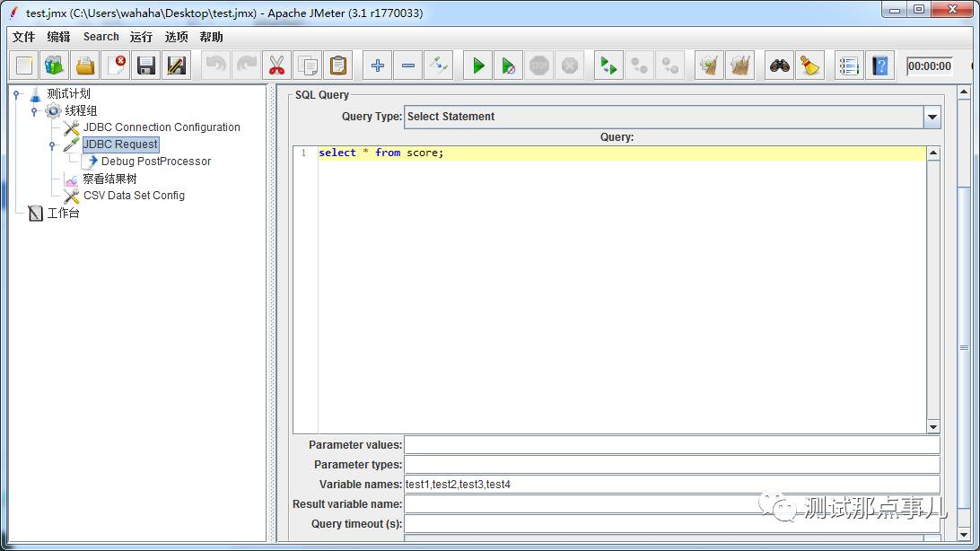Click the Copy icon
This screenshot has height=551, width=980.
(308, 65)
